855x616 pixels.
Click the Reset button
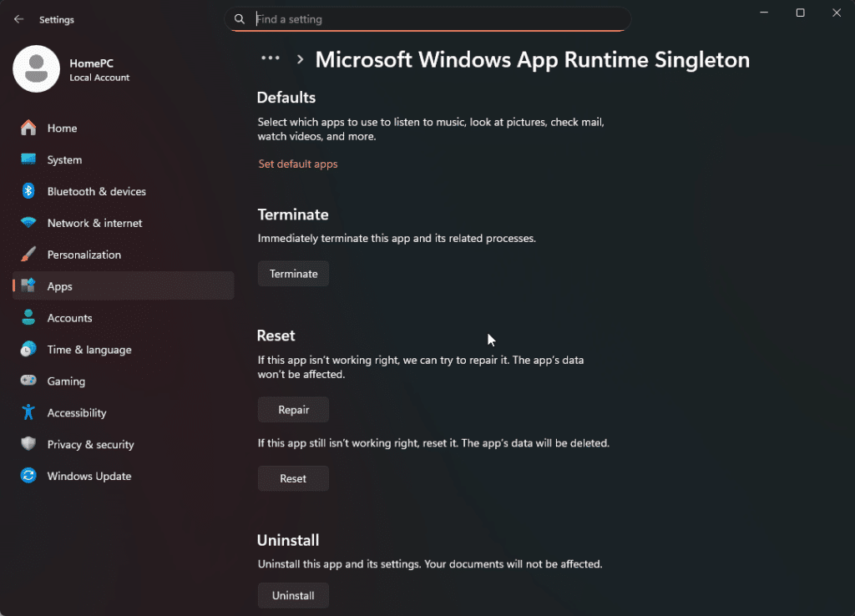(x=293, y=478)
